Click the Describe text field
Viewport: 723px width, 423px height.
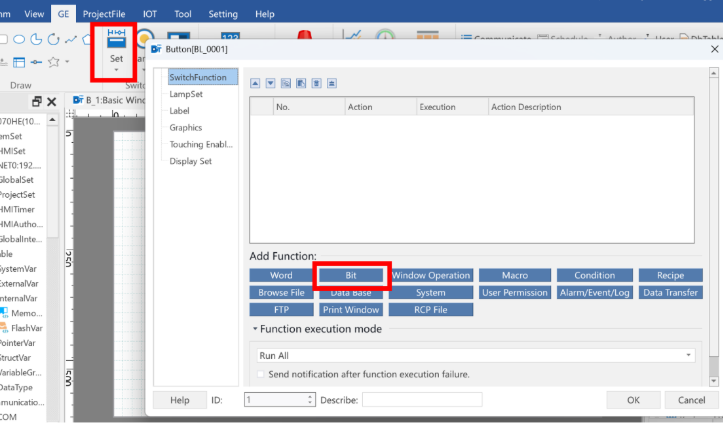pos(422,399)
